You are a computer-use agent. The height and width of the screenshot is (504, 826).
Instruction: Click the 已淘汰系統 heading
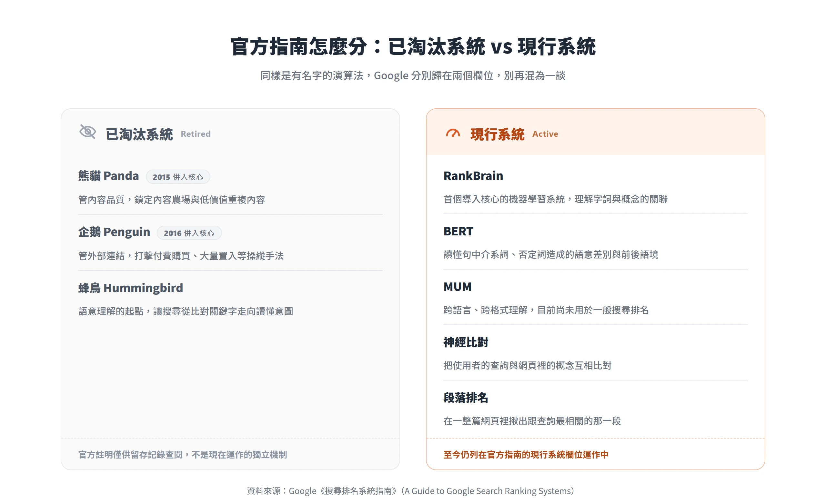[139, 134]
